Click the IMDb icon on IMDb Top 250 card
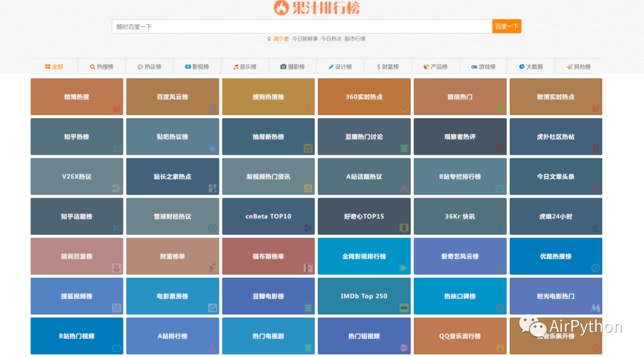The width and height of the screenshot is (644, 357). (404, 307)
